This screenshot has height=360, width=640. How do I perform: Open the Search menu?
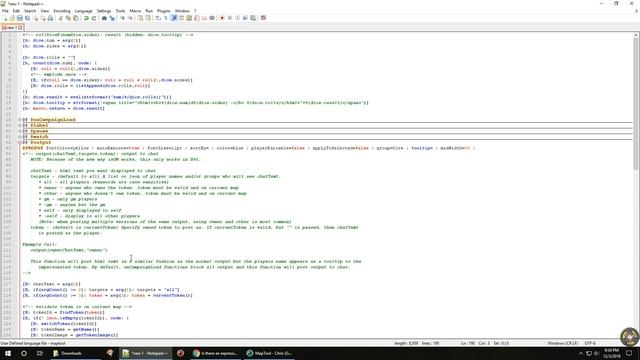tap(30, 11)
